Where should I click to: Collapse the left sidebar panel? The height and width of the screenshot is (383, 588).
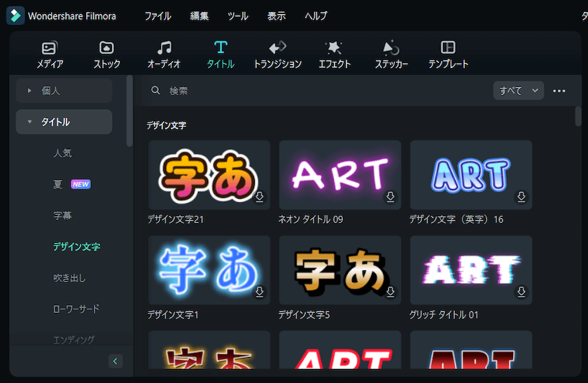click(115, 361)
